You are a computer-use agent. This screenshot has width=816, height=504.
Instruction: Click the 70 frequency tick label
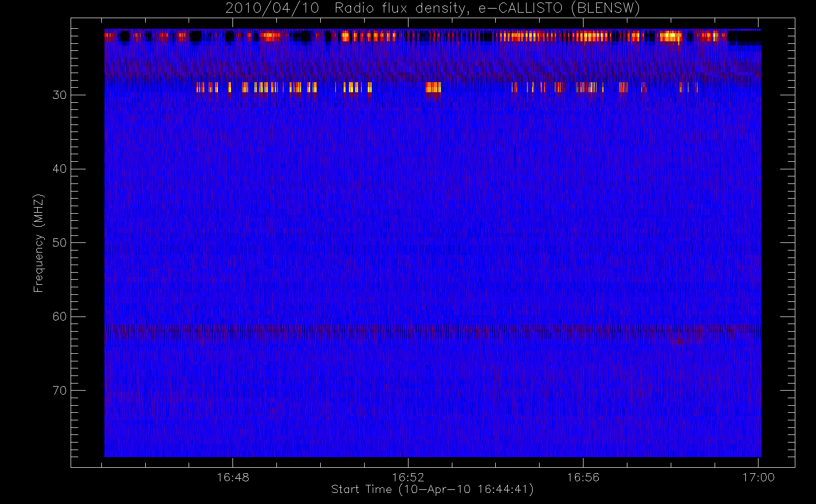(x=60, y=391)
